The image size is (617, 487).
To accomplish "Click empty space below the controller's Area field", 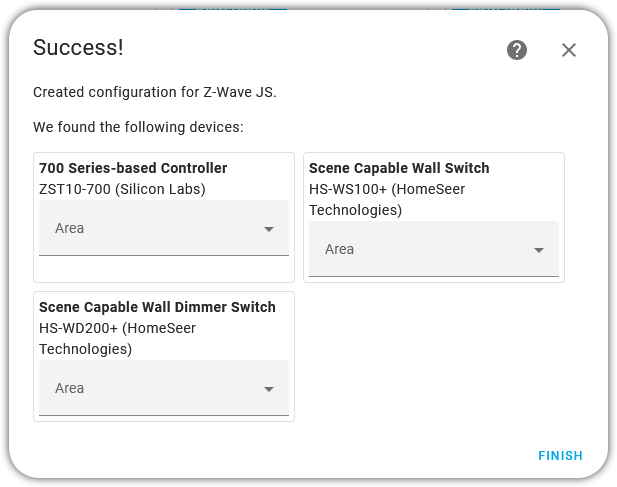I will pos(164,269).
